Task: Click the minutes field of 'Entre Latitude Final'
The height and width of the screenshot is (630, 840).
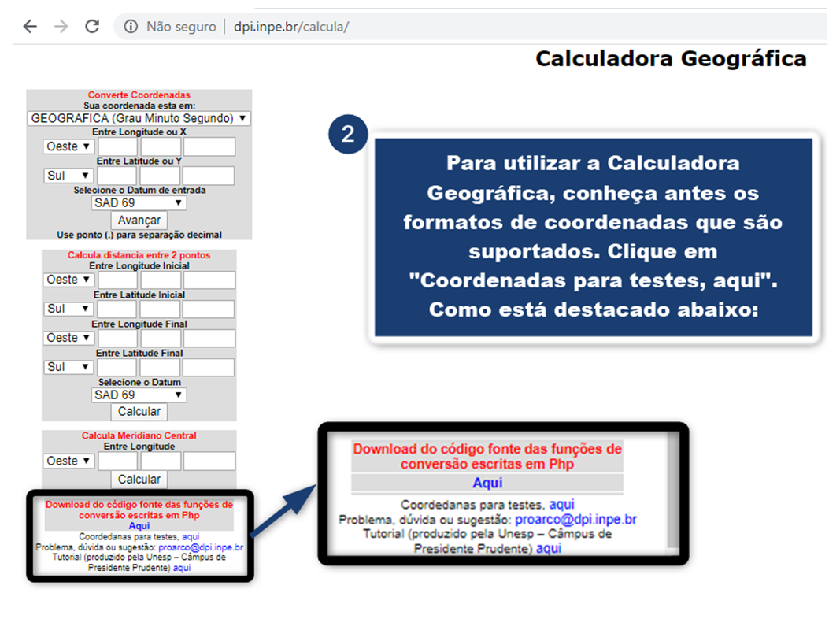Action: [160, 368]
